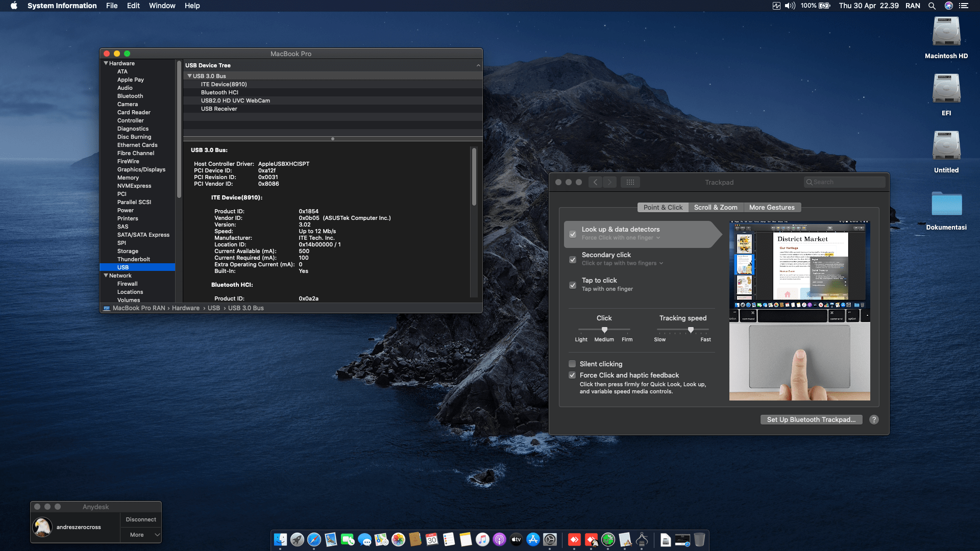Open App Store from the dock
The width and height of the screenshot is (980, 551).
(533, 539)
